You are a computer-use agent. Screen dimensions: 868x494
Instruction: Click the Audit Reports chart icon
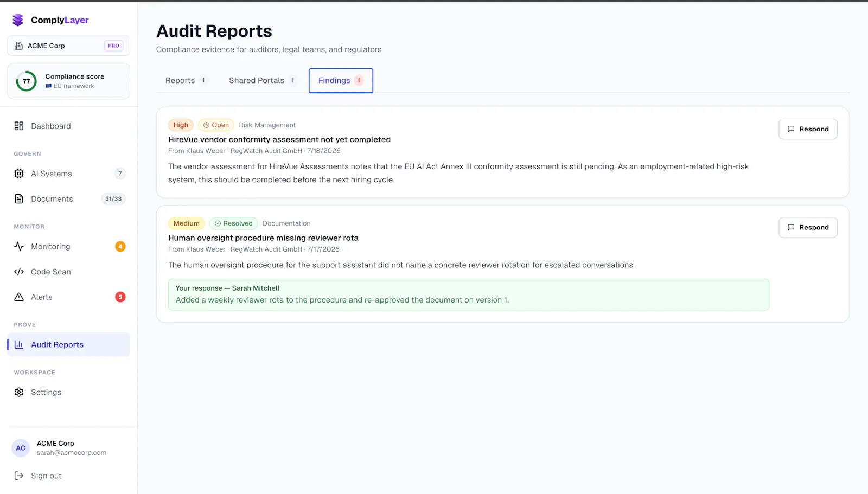(19, 344)
